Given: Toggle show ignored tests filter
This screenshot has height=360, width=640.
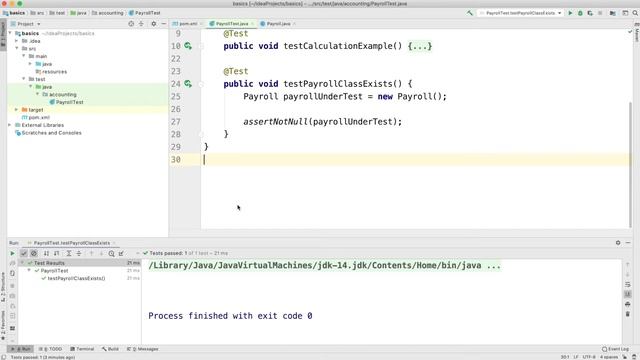Looking at the screenshot, I should (34, 253).
